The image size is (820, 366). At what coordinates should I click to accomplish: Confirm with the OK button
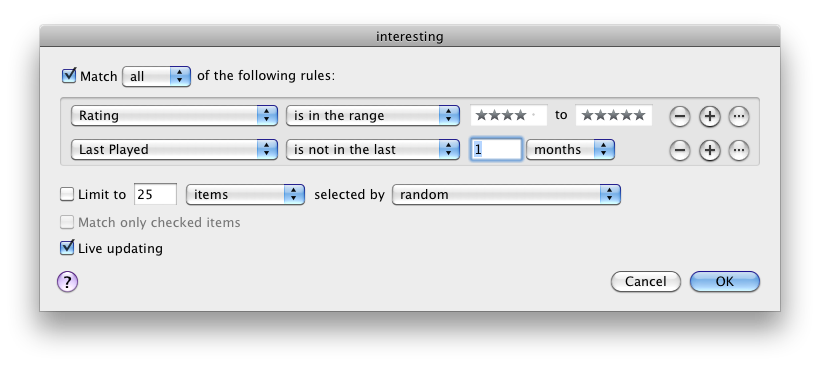[x=725, y=281]
